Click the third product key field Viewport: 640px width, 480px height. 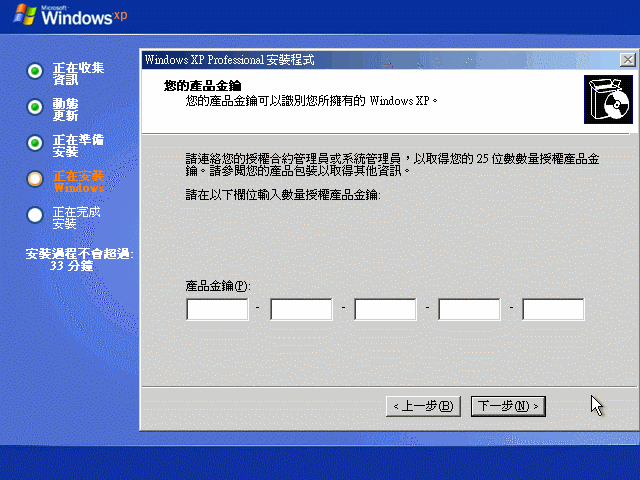click(385, 309)
